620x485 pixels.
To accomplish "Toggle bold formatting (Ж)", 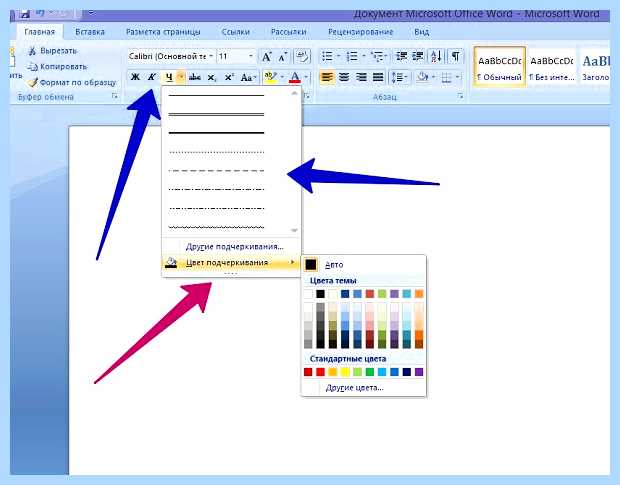I will coord(135,77).
